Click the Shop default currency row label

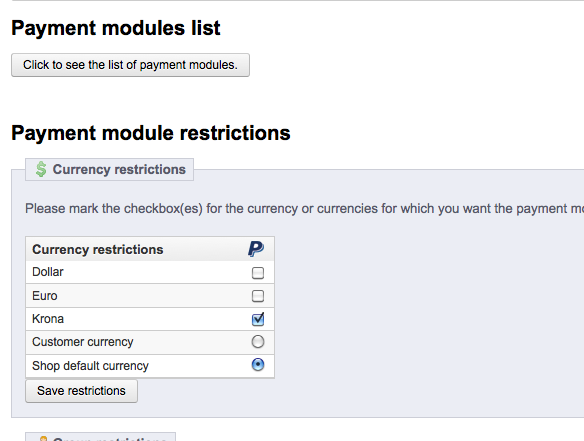pyautogui.click(x=91, y=366)
